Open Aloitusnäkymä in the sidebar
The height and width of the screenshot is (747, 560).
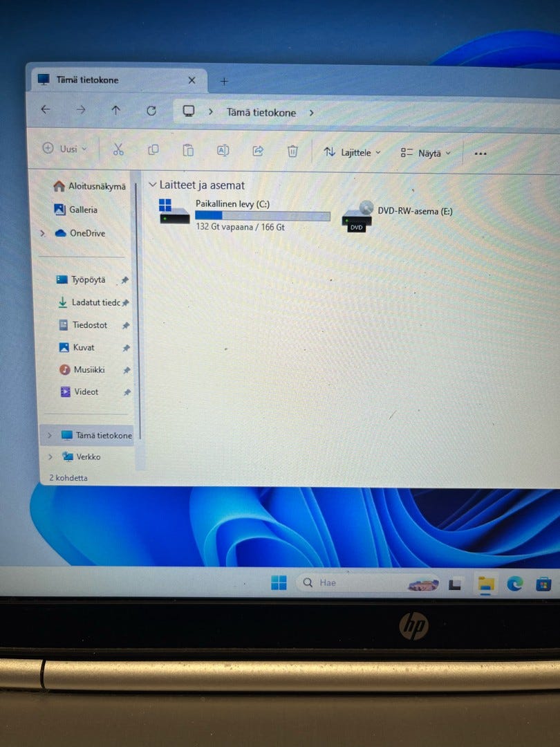tap(89, 186)
